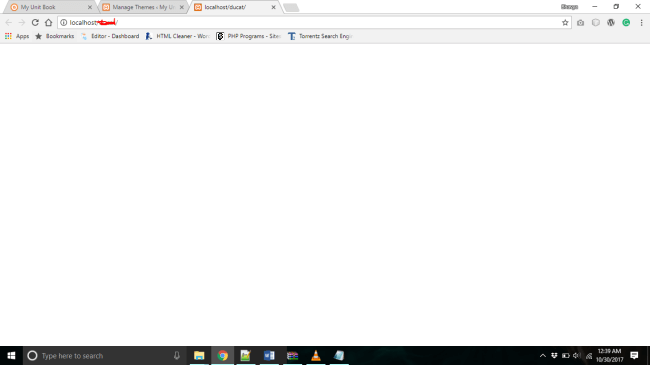Open the notepad-style app on taskbar
Image resolution: width=650 pixels, height=365 pixels.
click(339, 355)
